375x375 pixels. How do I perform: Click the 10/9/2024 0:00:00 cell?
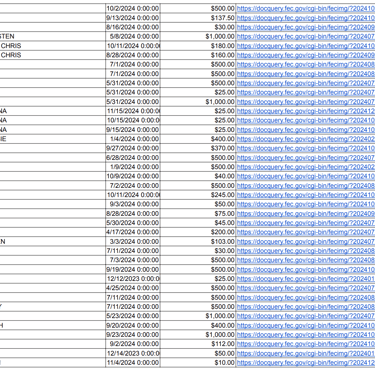click(133, 176)
